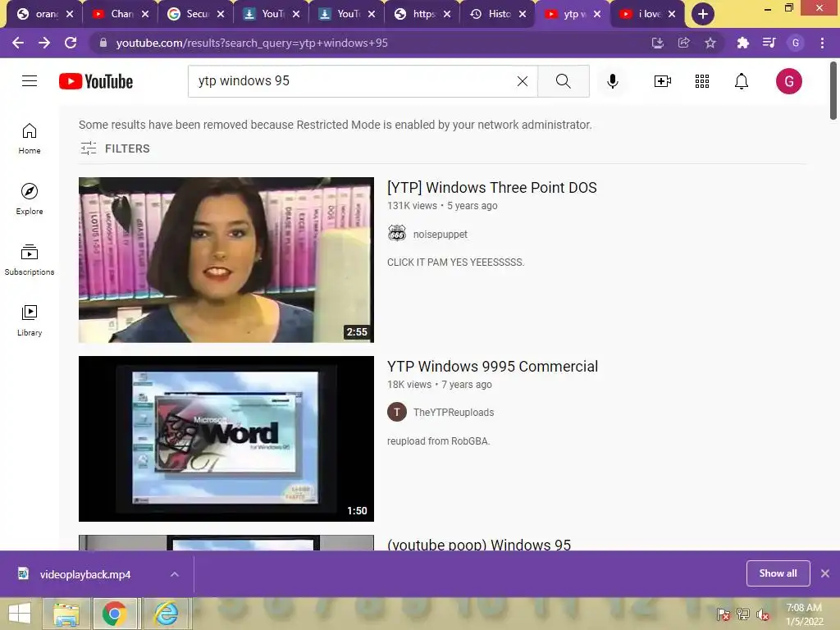Screen dimensions: 840x630
Task: Open the YouTube guide hamburger menu
Action: 30,81
